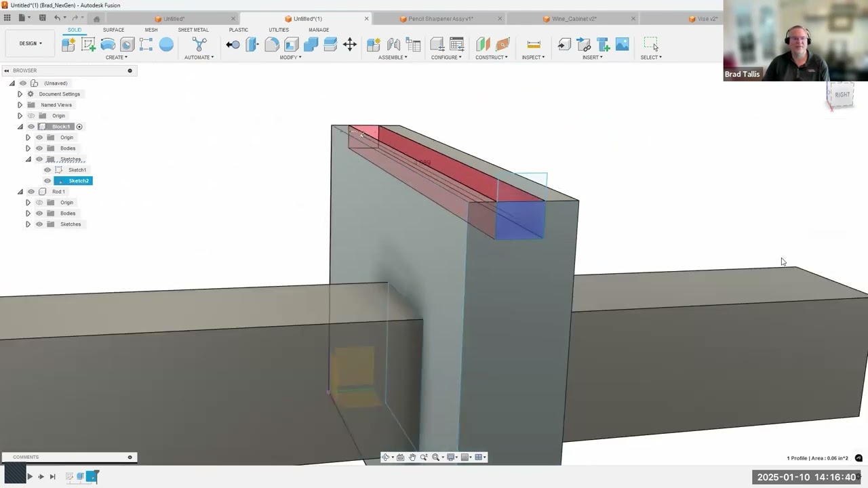Image resolution: width=868 pixels, height=488 pixels.
Task: Expand Named Views node
Action: pos(20,105)
